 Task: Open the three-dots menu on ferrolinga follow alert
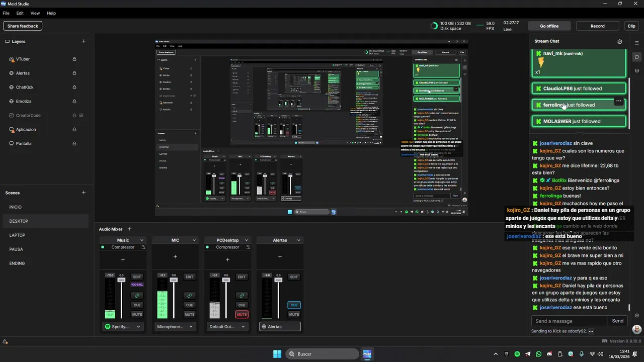[619, 101]
